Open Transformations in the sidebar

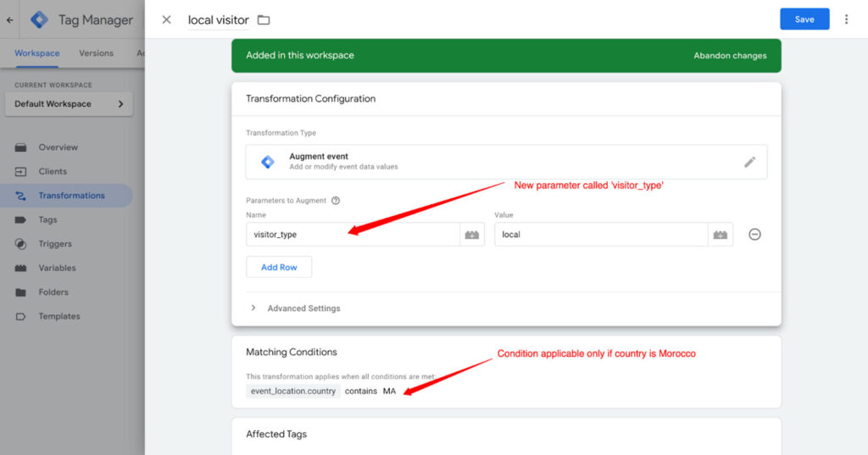(x=71, y=196)
